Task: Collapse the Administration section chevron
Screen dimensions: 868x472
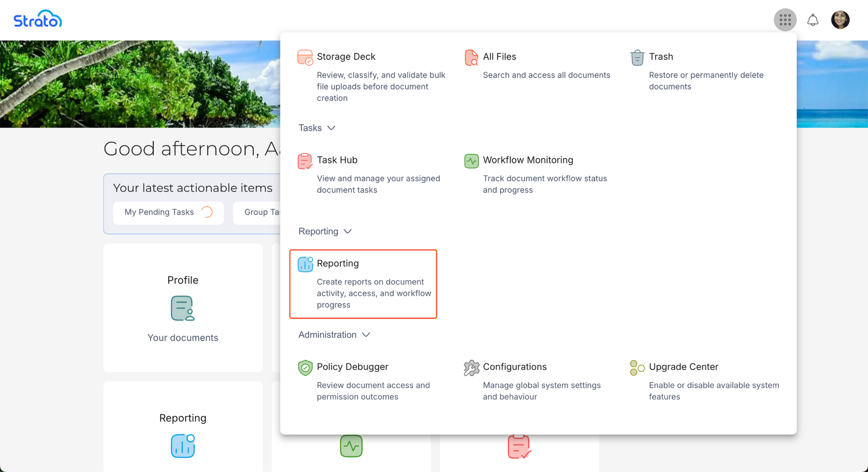Action: 366,335
